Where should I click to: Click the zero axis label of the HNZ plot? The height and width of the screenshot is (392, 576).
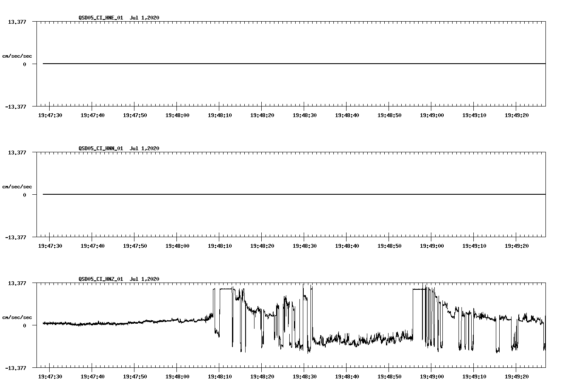(25, 326)
